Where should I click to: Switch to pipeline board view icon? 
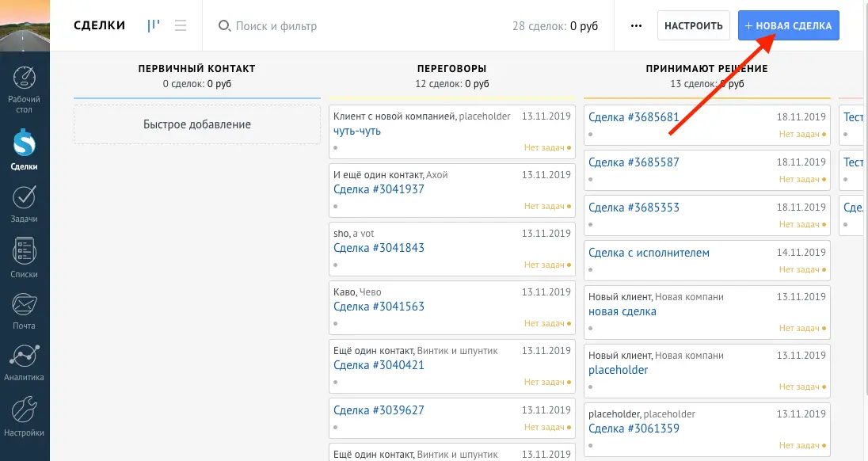pyautogui.click(x=154, y=25)
